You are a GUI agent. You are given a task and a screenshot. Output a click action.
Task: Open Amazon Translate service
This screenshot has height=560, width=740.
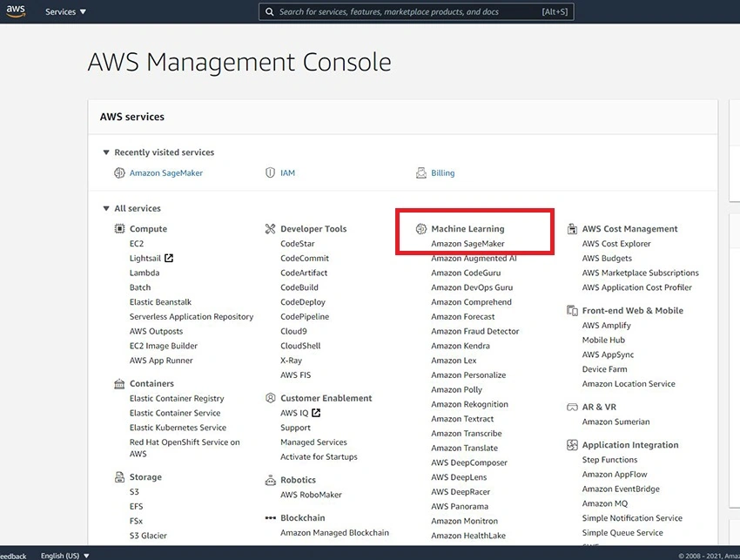(464, 449)
